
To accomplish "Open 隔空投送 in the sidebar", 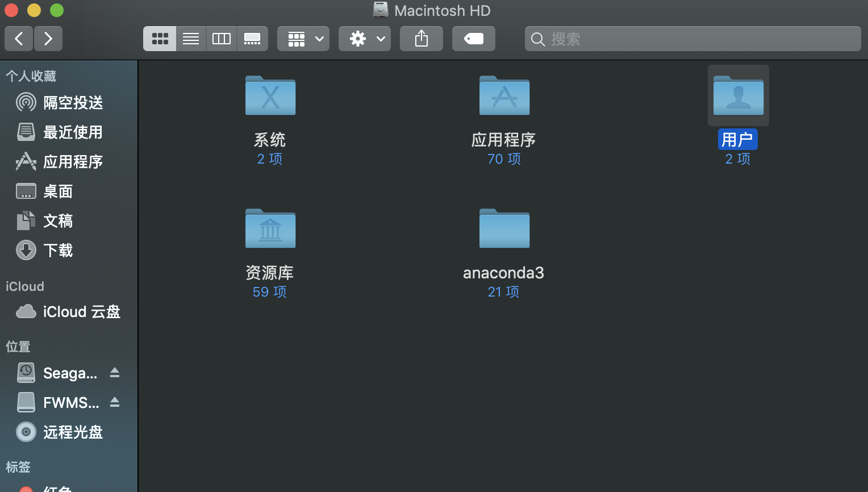I will point(69,103).
